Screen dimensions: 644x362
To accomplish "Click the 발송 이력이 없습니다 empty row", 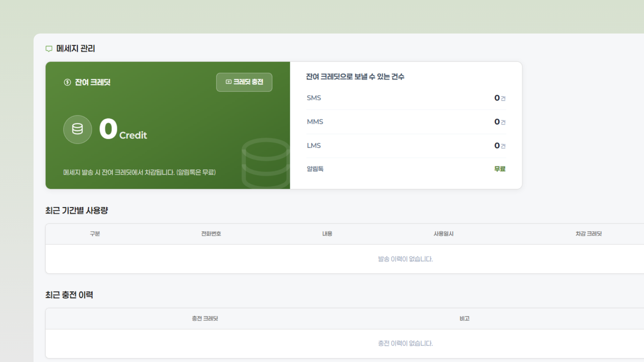I will [345, 259].
